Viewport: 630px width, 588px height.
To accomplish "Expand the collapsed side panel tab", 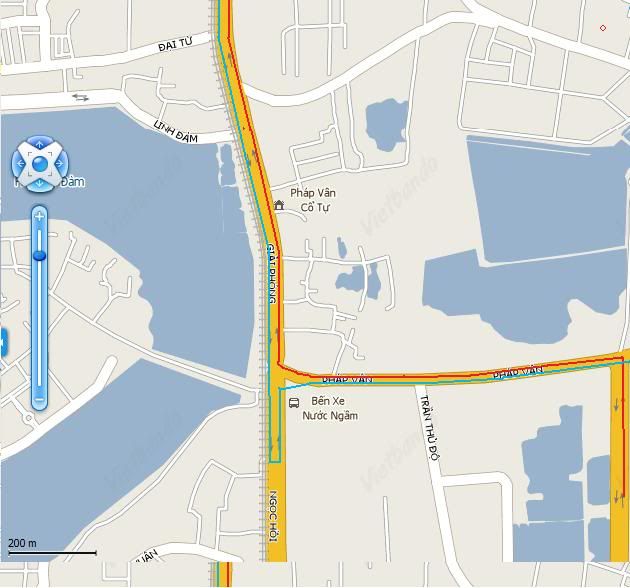I will 3,342.
